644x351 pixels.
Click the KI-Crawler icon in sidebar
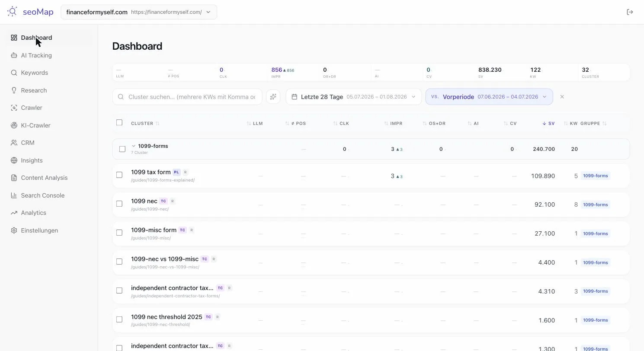pyautogui.click(x=14, y=125)
